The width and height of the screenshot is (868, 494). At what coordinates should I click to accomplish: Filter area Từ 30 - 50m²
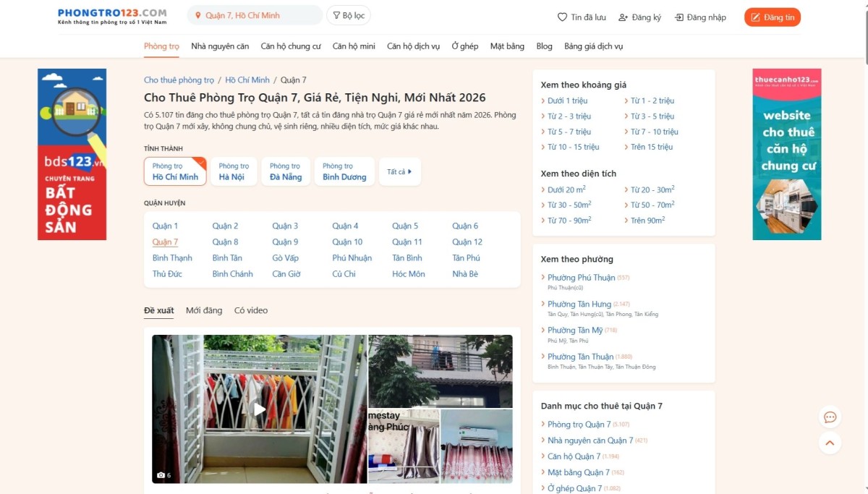(569, 205)
